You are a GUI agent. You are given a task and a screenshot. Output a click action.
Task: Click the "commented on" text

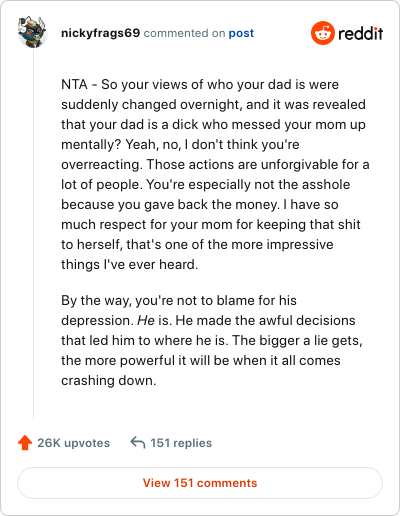(184, 33)
